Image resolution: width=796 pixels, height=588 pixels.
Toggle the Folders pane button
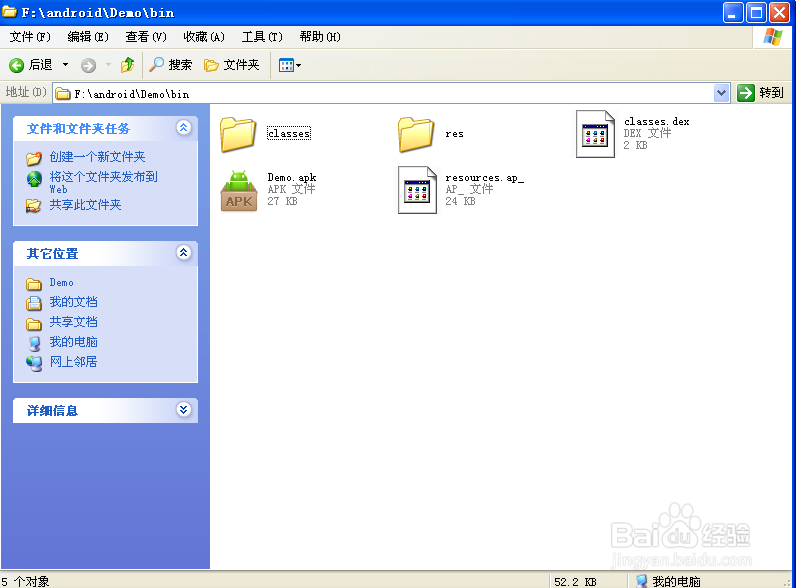click(x=231, y=65)
